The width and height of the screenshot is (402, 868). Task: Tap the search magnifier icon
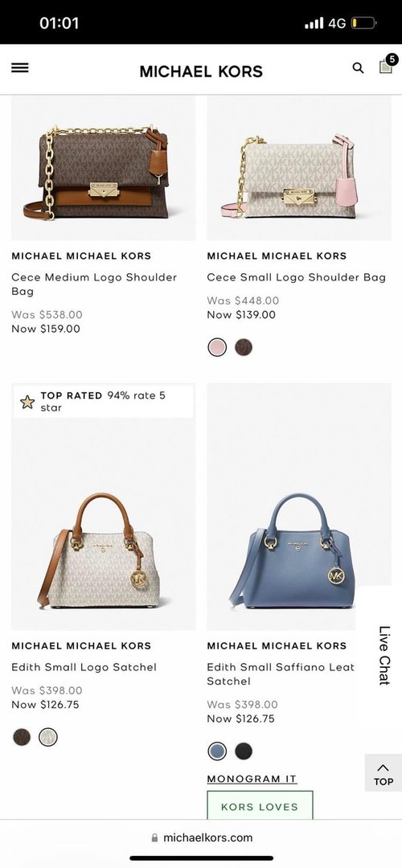point(359,68)
